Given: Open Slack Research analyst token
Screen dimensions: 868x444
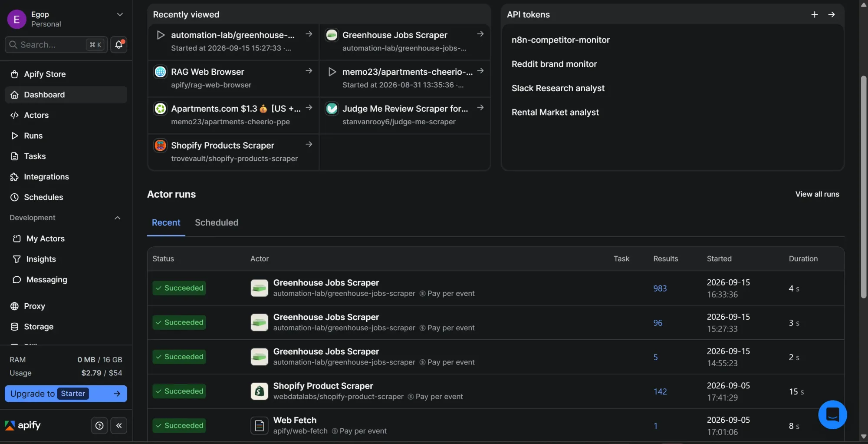Looking at the screenshot, I should click(558, 88).
